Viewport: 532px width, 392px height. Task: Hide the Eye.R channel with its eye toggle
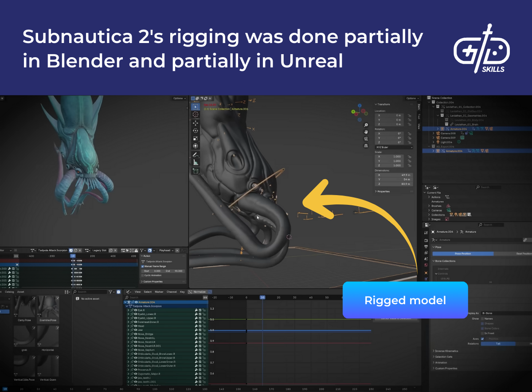(x=136, y=310)
